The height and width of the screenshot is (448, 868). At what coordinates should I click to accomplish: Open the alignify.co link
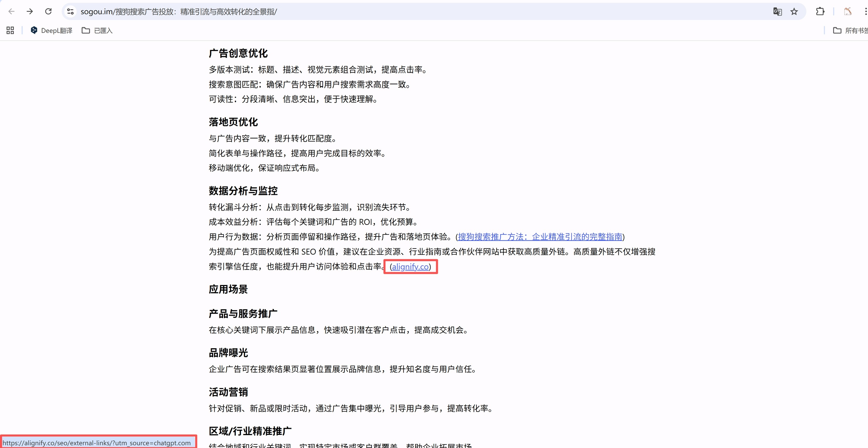410,267
